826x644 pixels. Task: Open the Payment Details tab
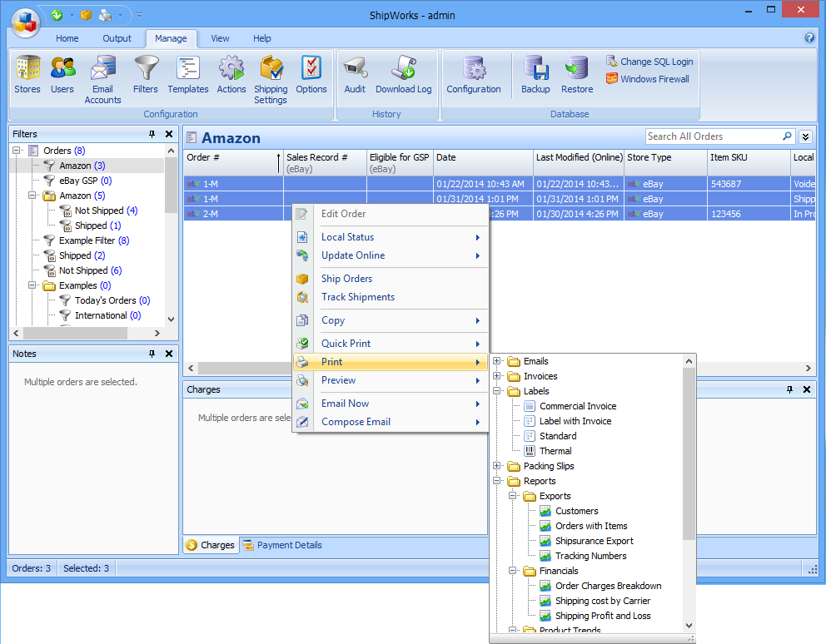[x=288, y=545]
